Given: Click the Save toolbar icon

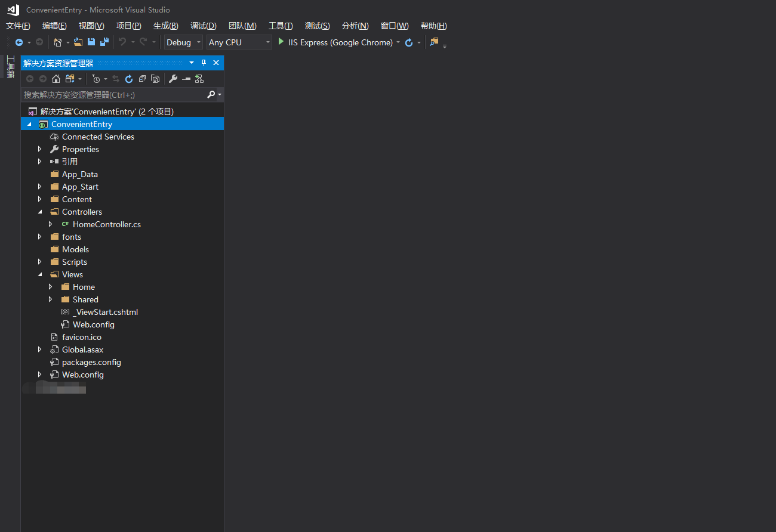Looking at the screenshot, I should (91, 42).
